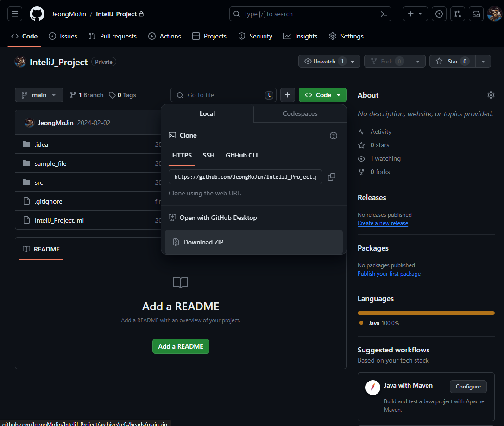Open the Insights tab
This screenshot has height=426, width=504.
point(301,36)
